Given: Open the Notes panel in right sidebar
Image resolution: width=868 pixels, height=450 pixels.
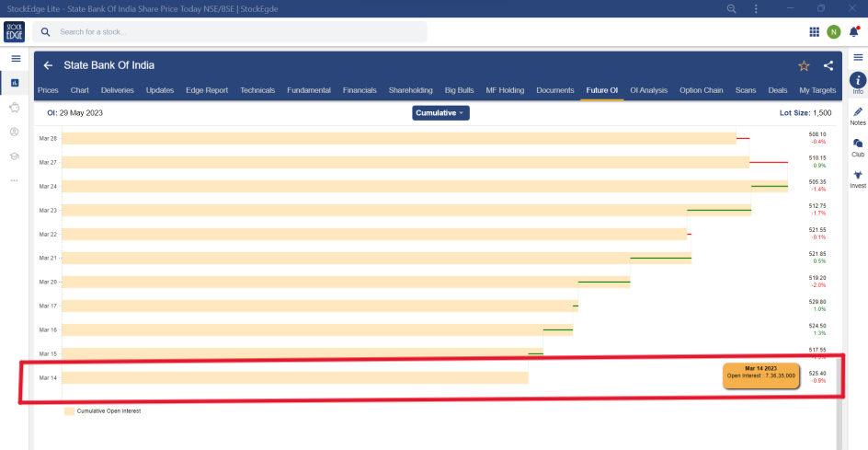Looking at the screenshot, I should (858, 112).
